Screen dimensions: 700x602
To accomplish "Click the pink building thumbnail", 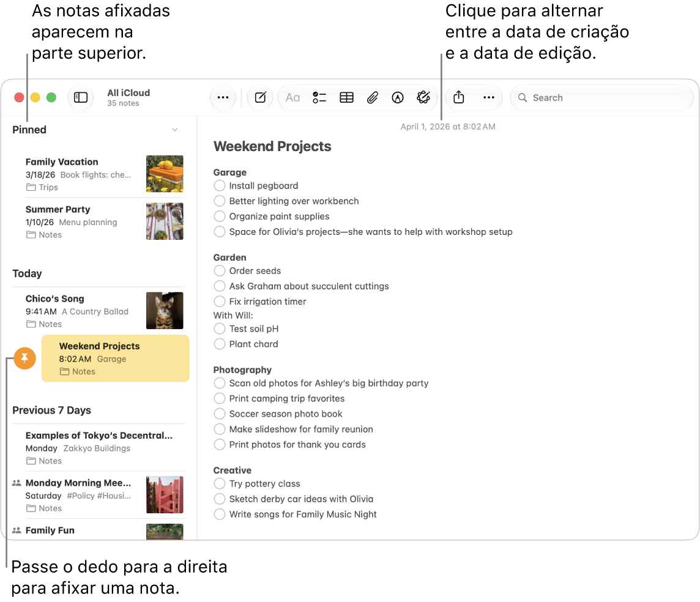I will point(165,494).
